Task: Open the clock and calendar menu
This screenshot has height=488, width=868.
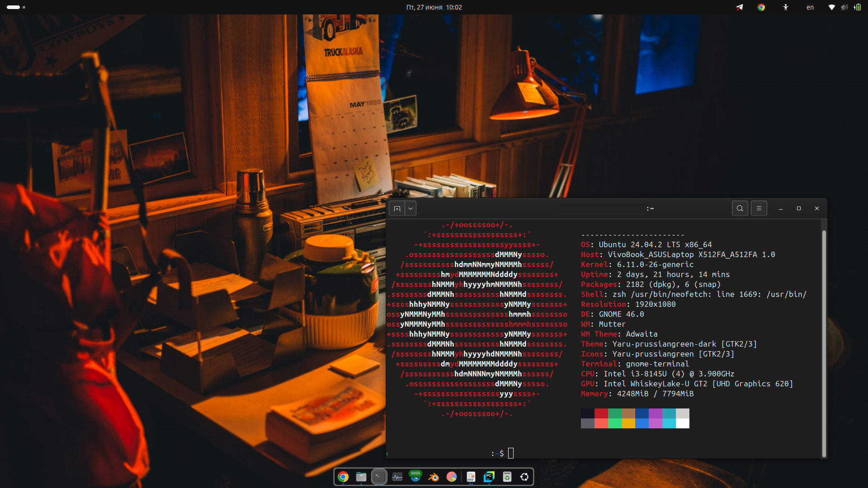Action: click(434, 7)
